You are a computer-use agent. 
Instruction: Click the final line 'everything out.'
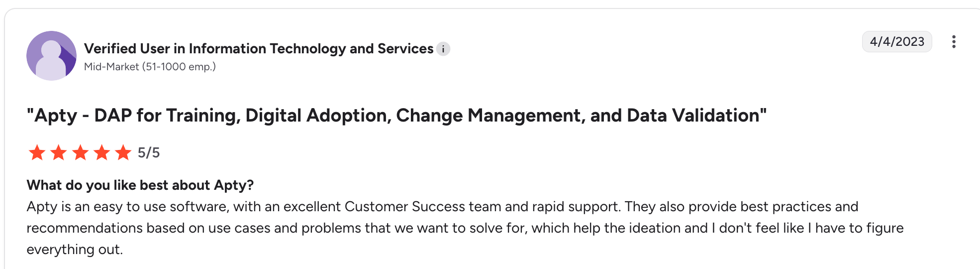pos(75,250)
